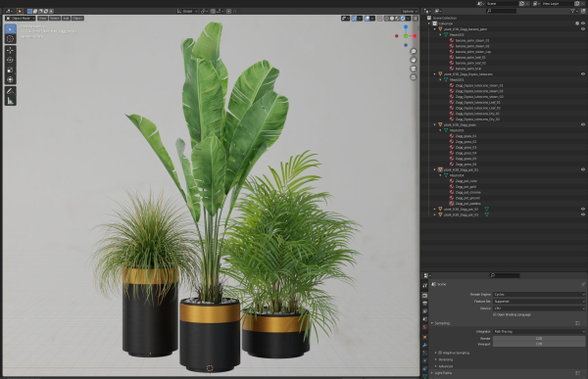
Task: Open the outliner display mode dropdown
Action: coord(438,11)
